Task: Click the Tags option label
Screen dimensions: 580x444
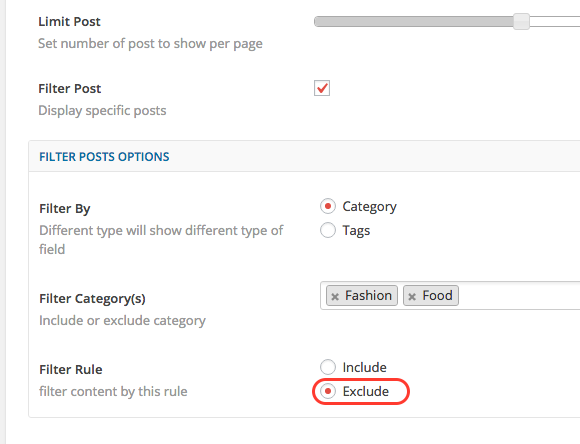Action: point(356,231)
